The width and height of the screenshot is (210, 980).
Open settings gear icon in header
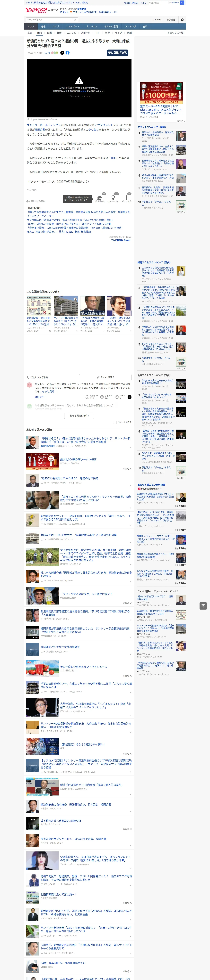(x=182, y=20)
